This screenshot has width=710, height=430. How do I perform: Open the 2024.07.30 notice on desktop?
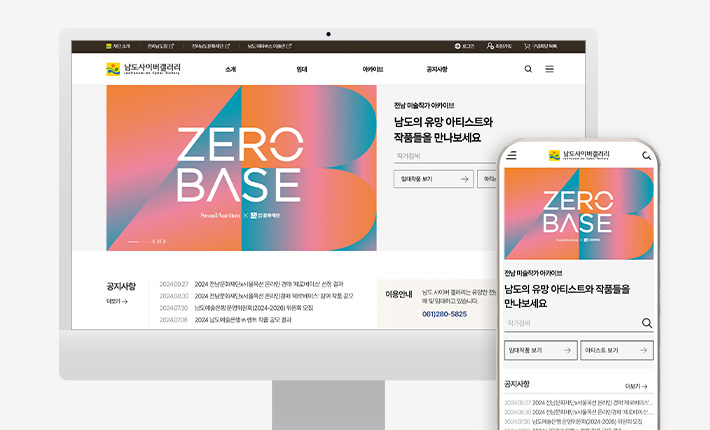coord(236,308)
